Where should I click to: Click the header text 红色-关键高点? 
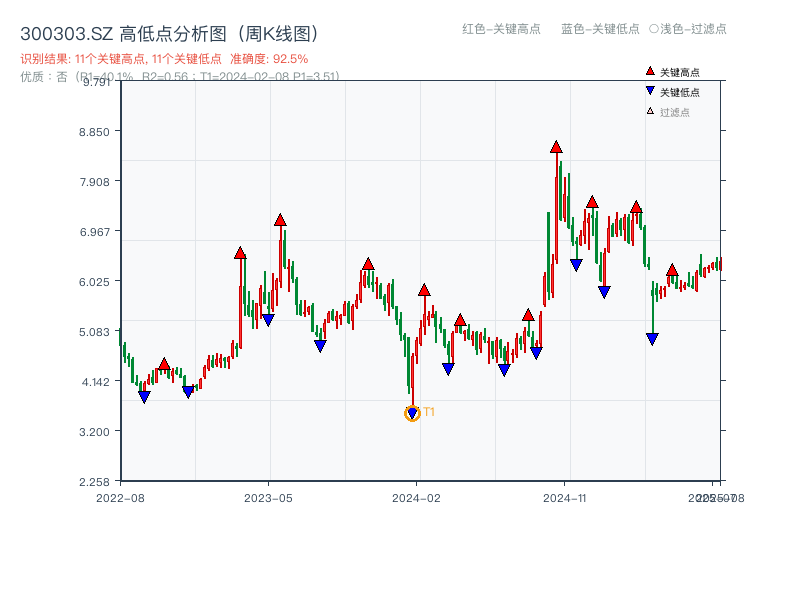[x=501, y=29]
